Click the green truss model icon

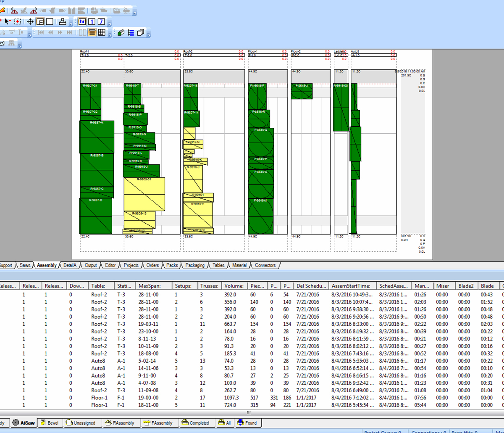coord(121,32)
